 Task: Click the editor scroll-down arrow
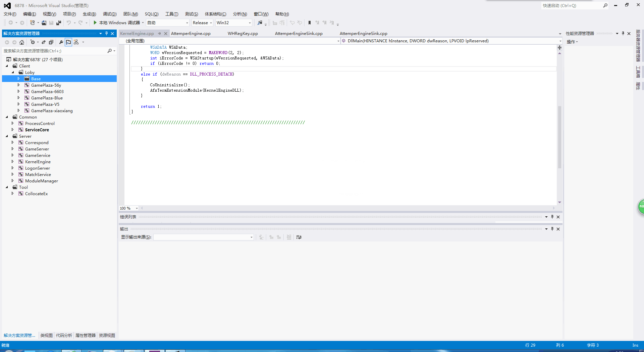pos(559,202)
